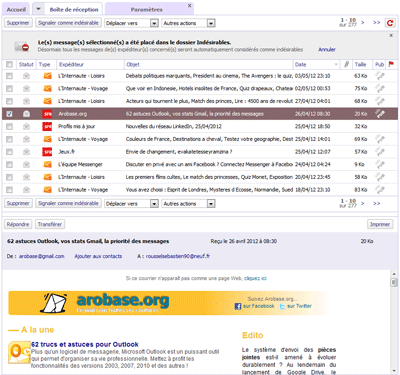Uncheck the Arobase.org message checkbox
400x375 pixels.
pos(9,114)
